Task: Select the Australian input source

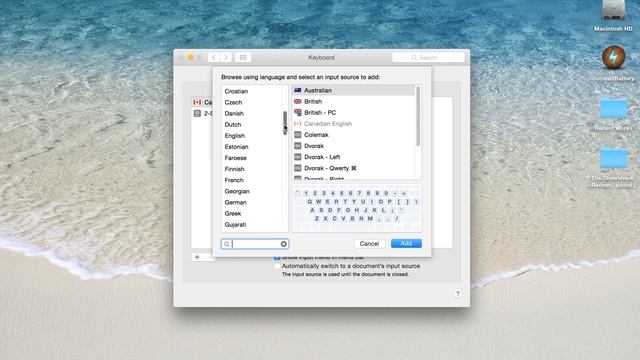Action: [353, 90]
